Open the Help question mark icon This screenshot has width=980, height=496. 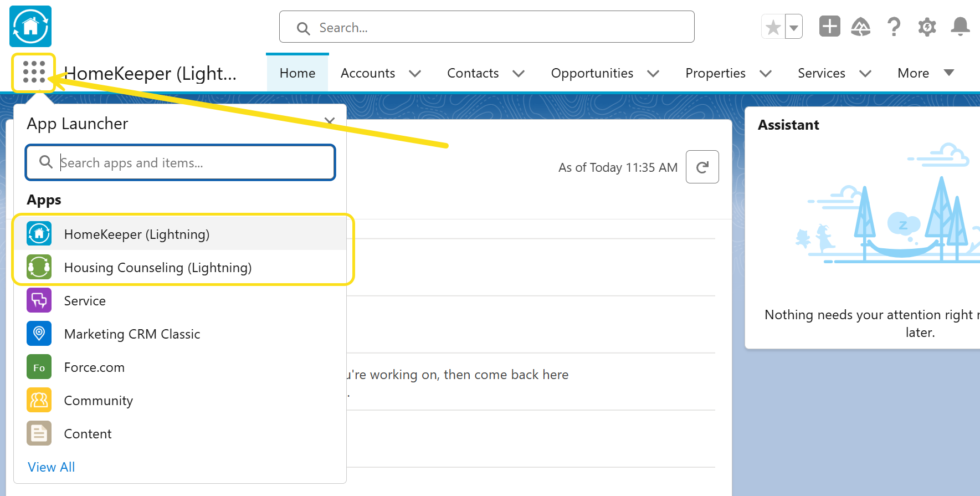(894, 27)
